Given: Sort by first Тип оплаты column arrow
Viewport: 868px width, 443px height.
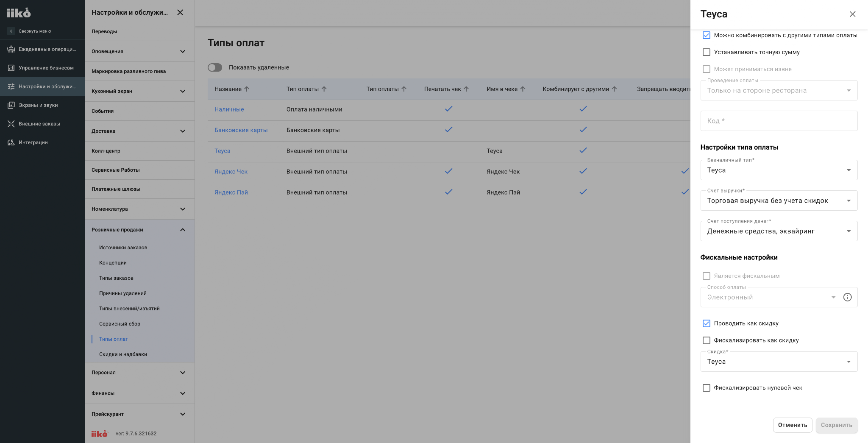Looking at the screenshot, I should click(x=324, y=89).
